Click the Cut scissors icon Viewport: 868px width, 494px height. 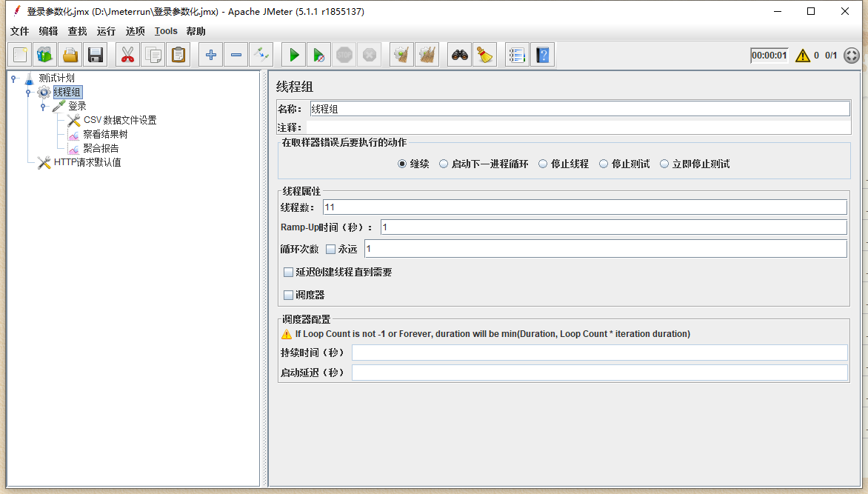pyautogui.click(x=128, y=55)
